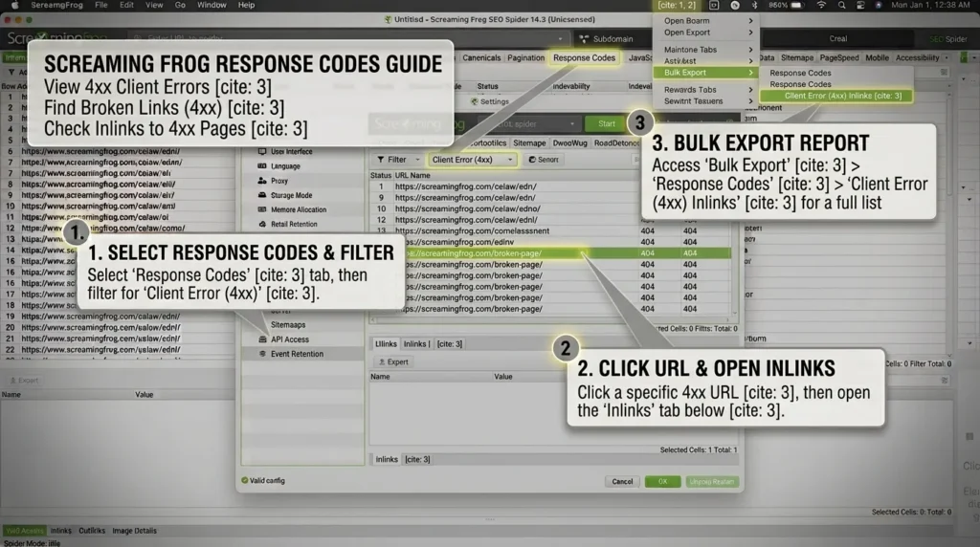Image resolution: width=980 pixels, height=547 pixels.
Task: Open the Cutlikks tab at bottom
Action: click(92, 531)
